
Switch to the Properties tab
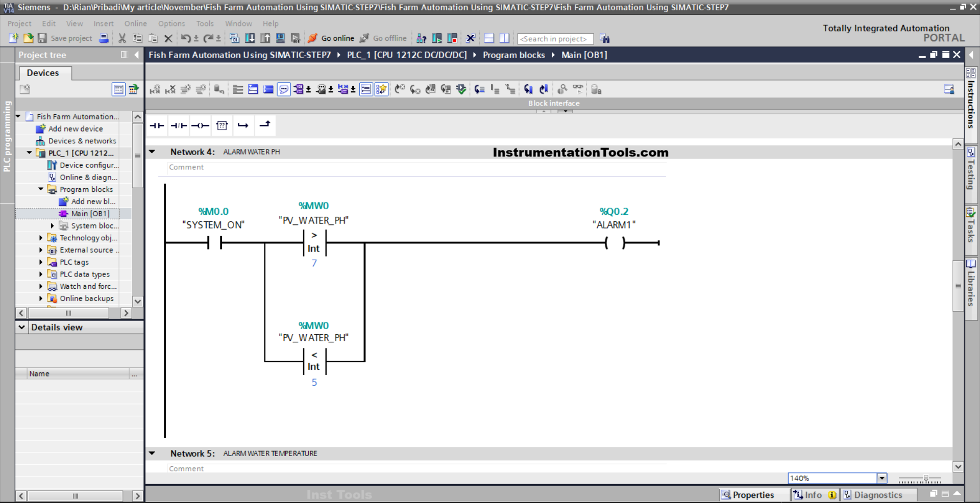[x=748, y=495]
